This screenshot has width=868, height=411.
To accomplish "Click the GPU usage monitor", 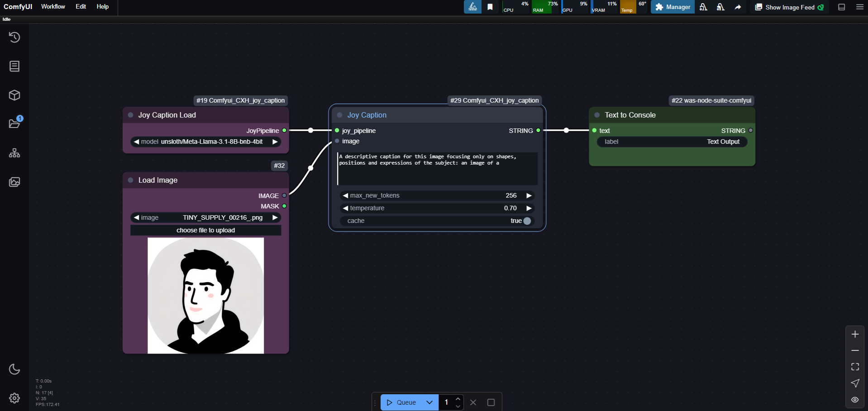I will (575, 7).
